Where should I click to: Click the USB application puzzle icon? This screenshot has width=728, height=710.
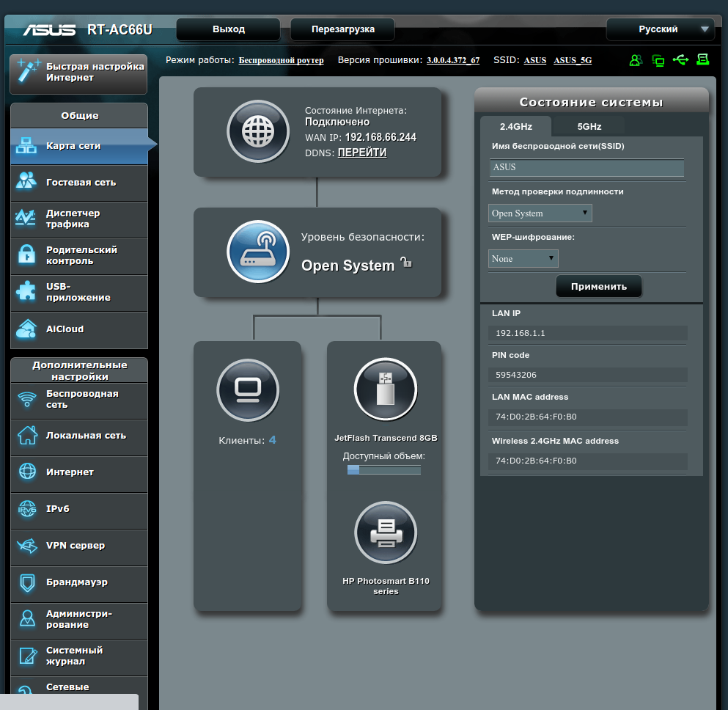(26, 291)
